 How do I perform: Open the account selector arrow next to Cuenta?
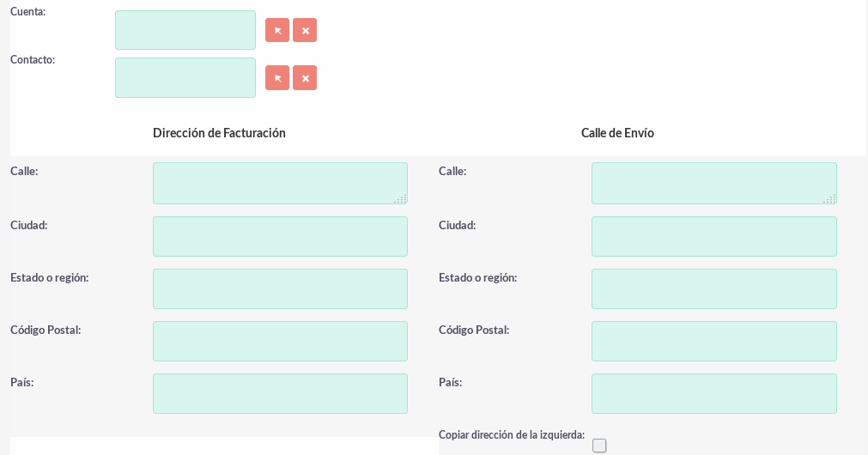click(x=276, y=30)
